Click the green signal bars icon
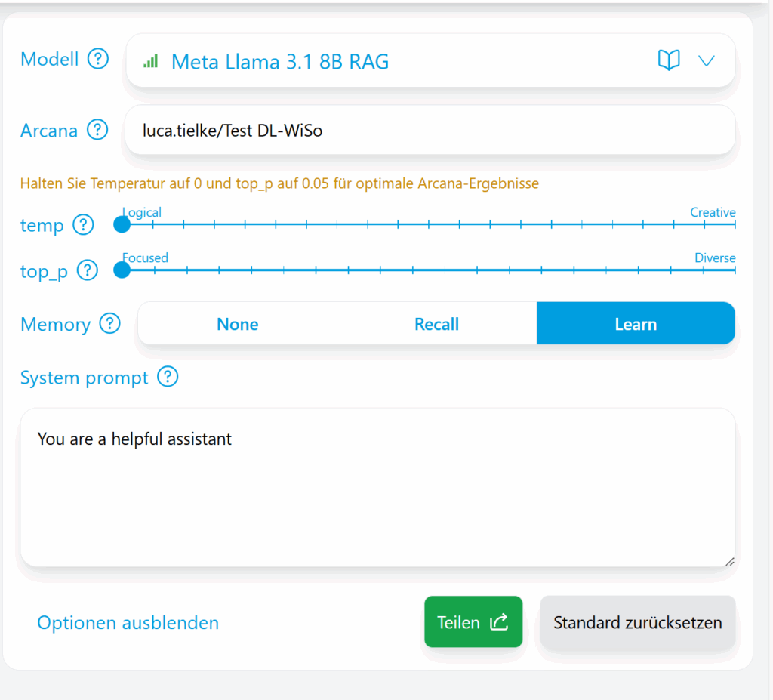 151,61
